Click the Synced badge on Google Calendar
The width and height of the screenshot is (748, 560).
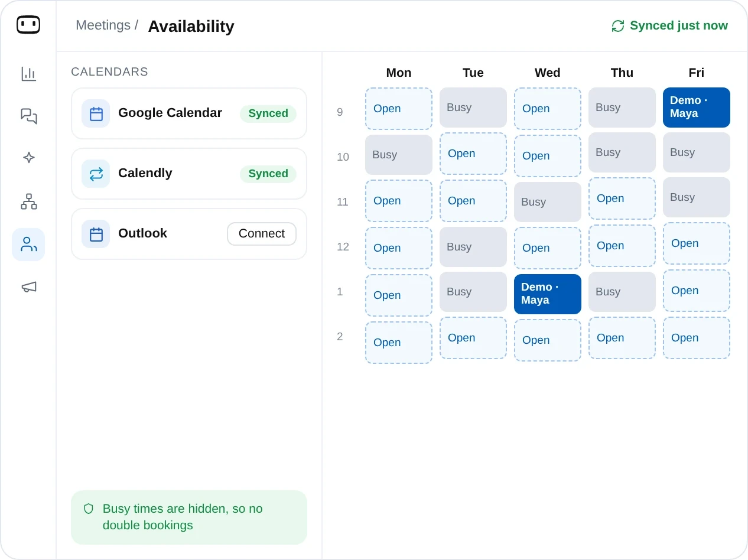click(x=268, y=114)
